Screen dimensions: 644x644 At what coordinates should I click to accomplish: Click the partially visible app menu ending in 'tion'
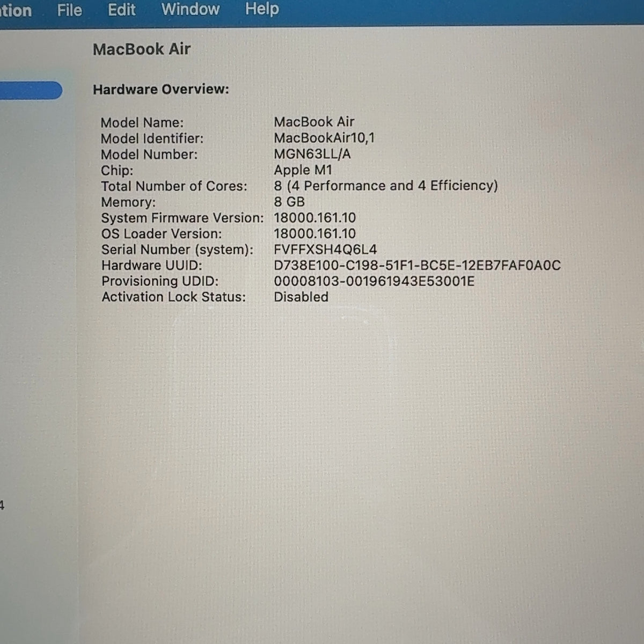pyautogui.click(x=16, y=10)
